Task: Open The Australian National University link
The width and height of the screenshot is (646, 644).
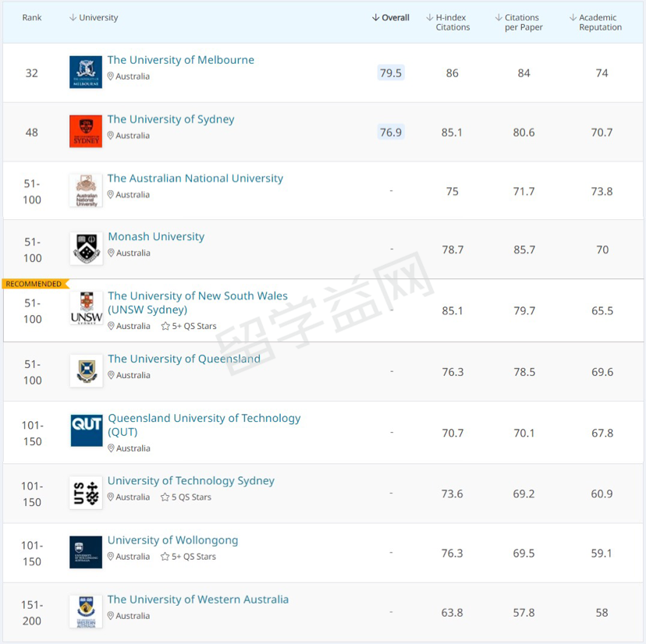Action: coord(195,179)
